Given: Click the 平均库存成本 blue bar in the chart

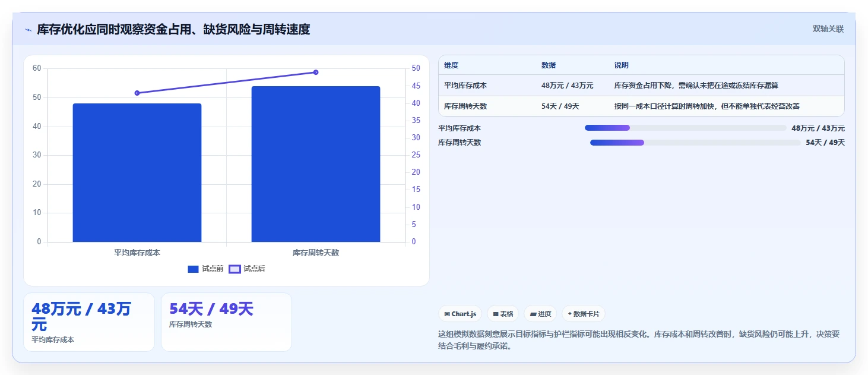Looking at the screenshot, I should (x=137, y=173).
